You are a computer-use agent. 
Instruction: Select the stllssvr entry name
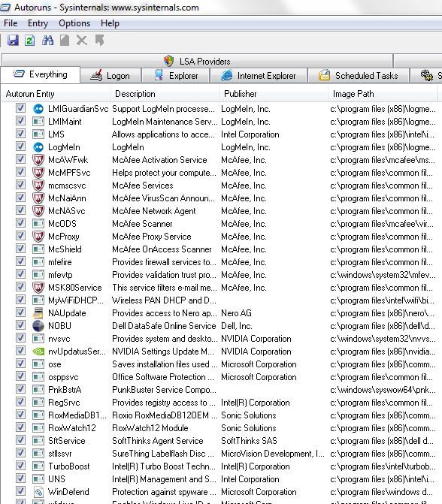pos(60,454)
